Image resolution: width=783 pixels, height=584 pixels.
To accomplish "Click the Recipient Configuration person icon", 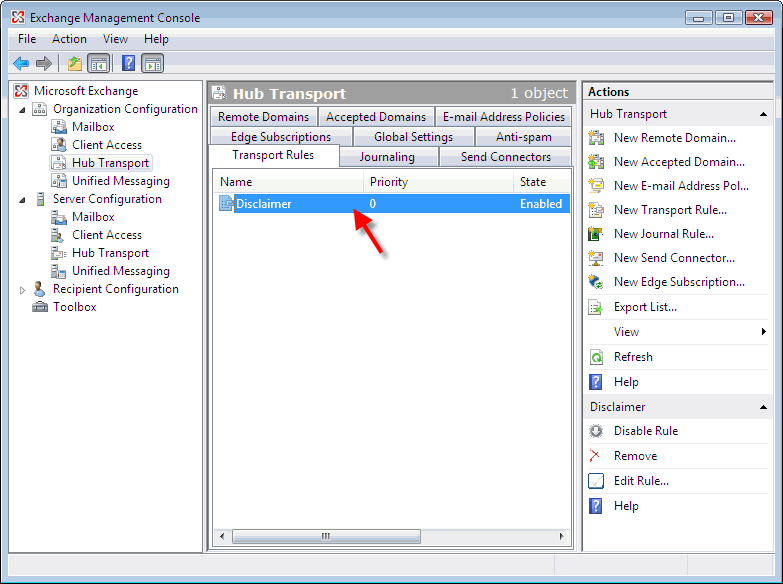I will (x=39, y=289).
